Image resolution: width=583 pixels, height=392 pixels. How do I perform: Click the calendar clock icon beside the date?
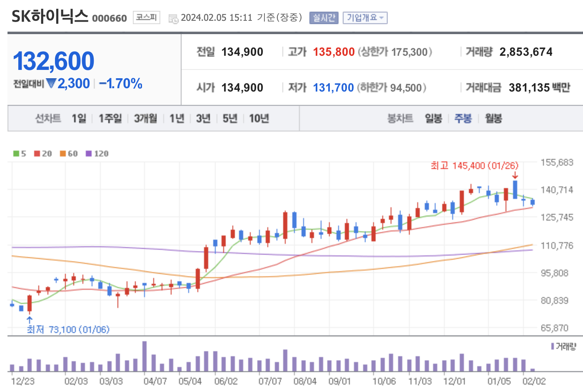point(173,19)
